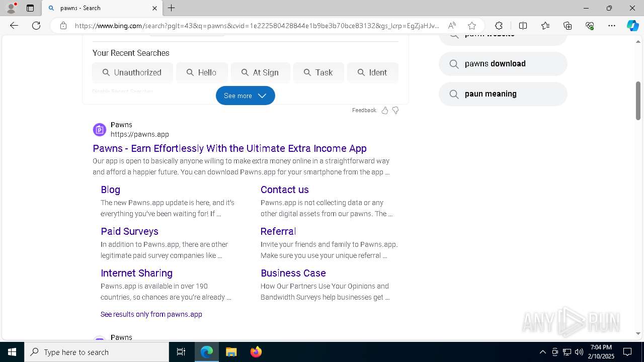The image size is (644, 362).
Task: Open Settings and more menu
Action: (x=612, y=26)
